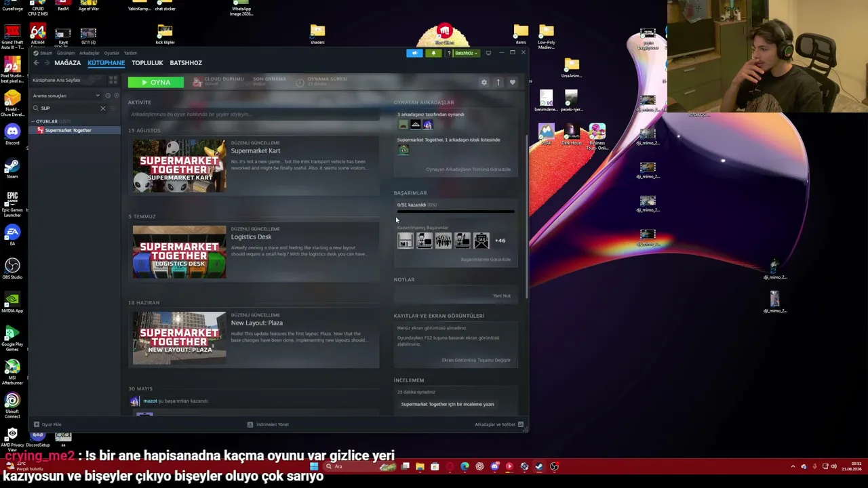Image resolution: width=868 pixels, height=488 pixels.
Task: Show hidden tray icons chevron
Action: pos(793,466)
